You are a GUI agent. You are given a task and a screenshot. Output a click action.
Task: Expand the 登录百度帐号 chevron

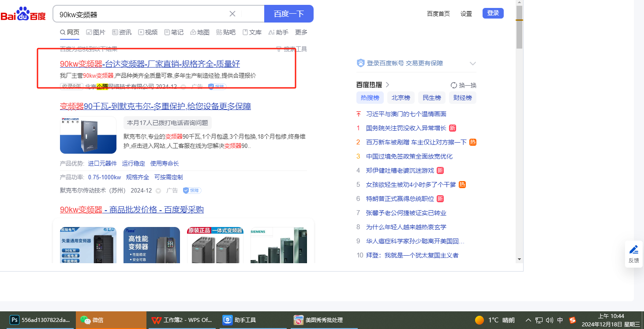pyautogui.click(x=473, y=64)
